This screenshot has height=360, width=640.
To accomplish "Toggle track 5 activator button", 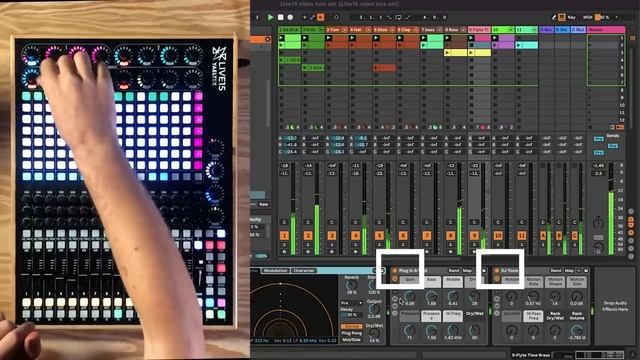I will (379, 236).
